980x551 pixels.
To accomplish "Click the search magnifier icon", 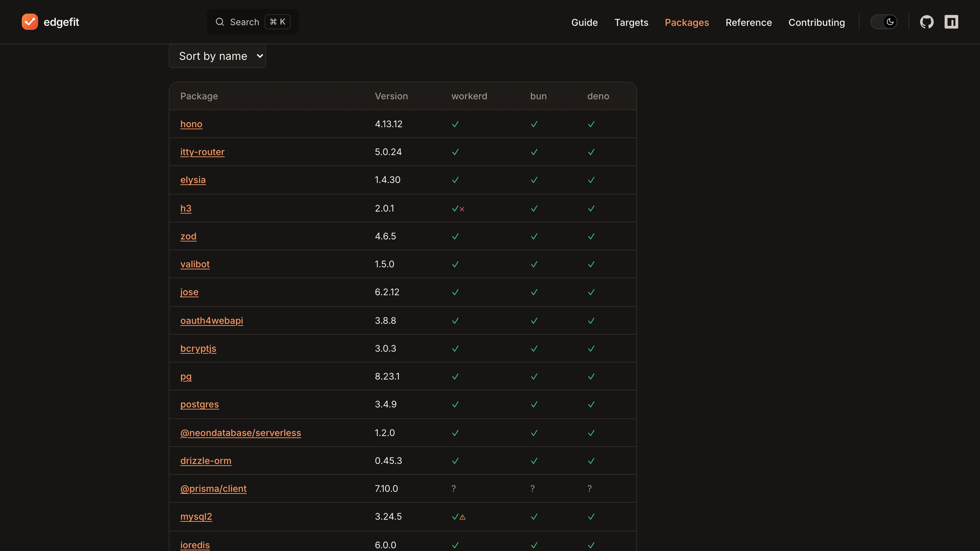I will click(x=220, y=22).
